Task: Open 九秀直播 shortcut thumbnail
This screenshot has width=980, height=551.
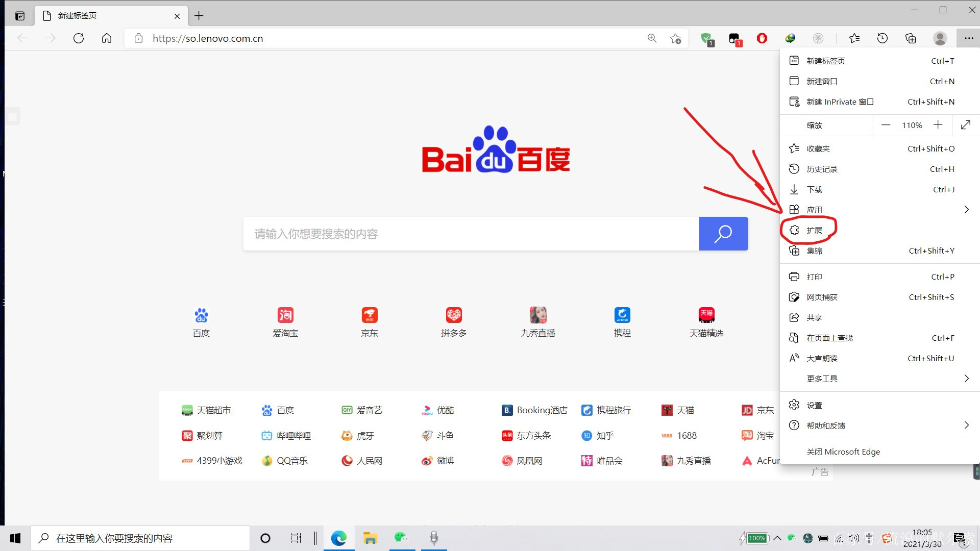Action: (538, 315)
